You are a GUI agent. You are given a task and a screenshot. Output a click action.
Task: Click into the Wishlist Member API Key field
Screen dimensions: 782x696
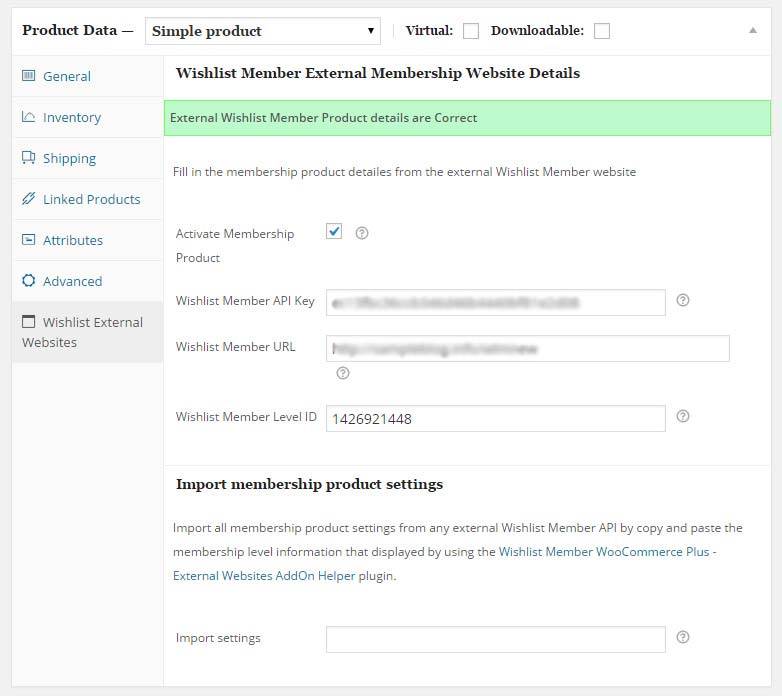(x=496, y=303)
